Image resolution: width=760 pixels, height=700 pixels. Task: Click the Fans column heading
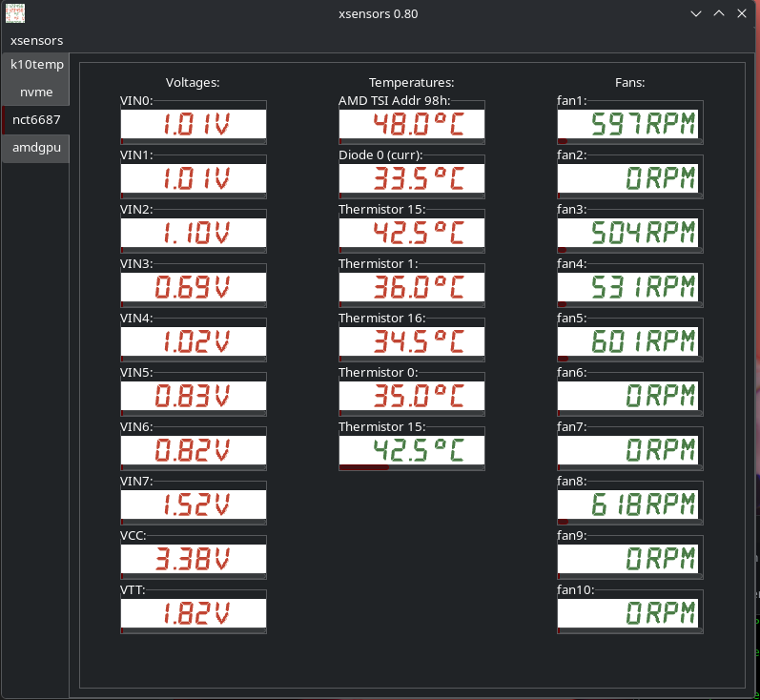point(629,82)
